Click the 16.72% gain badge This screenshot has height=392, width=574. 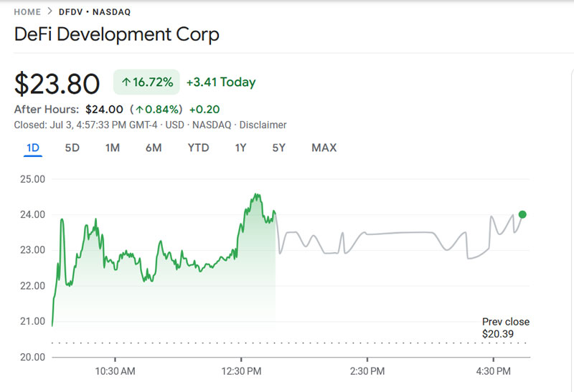(146, 82)
